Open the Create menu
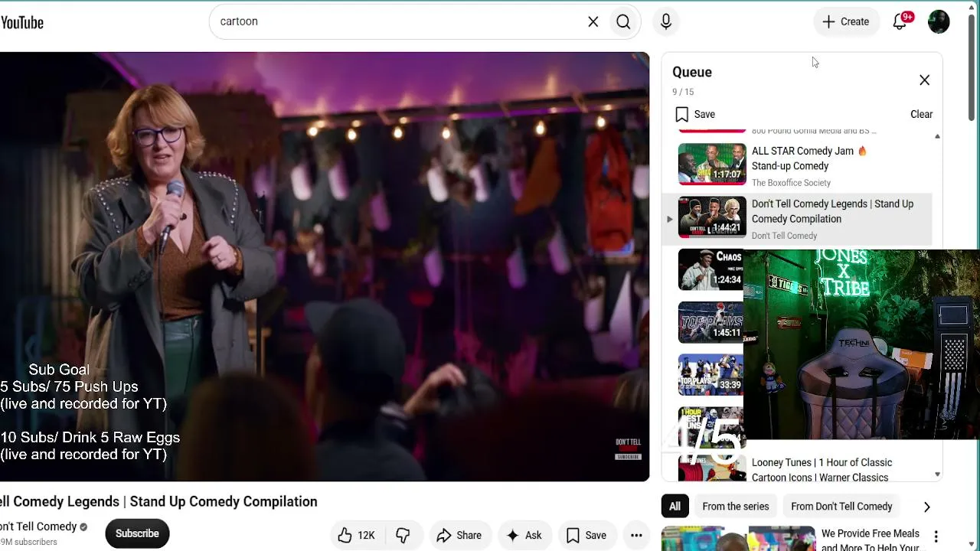The width and height of the screenshot is (980, 551). point(846,21)
